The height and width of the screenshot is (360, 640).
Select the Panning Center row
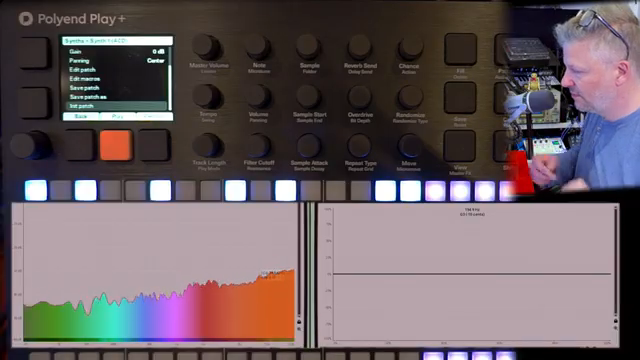tap(116, 60)
